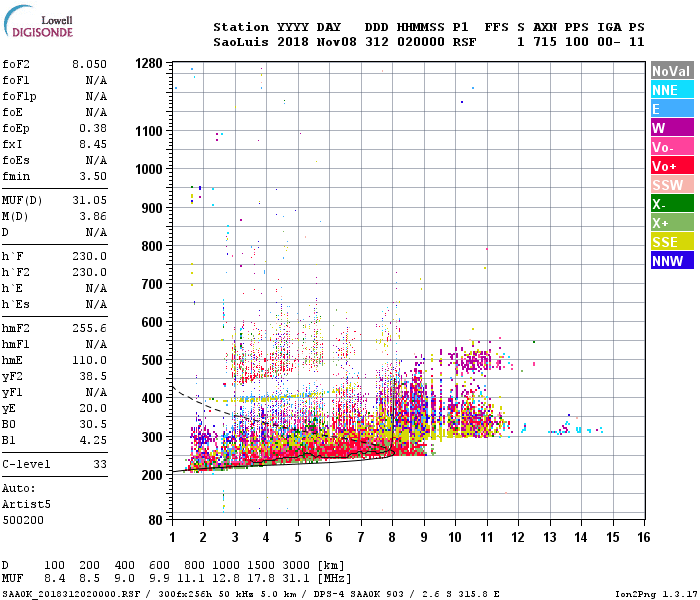Viewport: 700px width, 600px height.
Task: Click the foEp value 0.38
Action: [93, 129]
